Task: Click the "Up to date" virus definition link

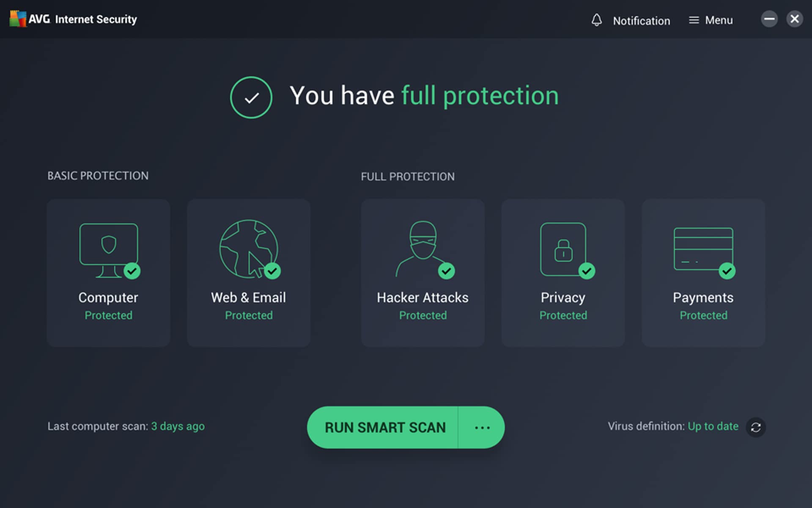Action: (x=713, y=426)
